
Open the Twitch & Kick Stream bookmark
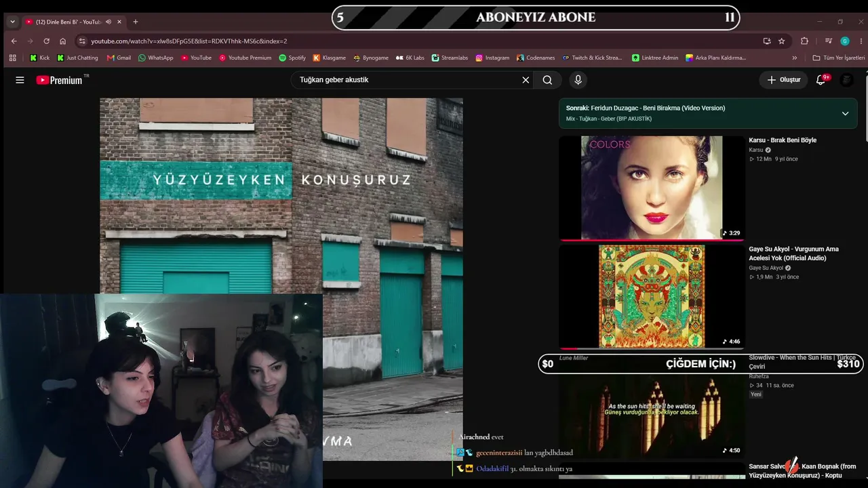(x=592, y=58)
